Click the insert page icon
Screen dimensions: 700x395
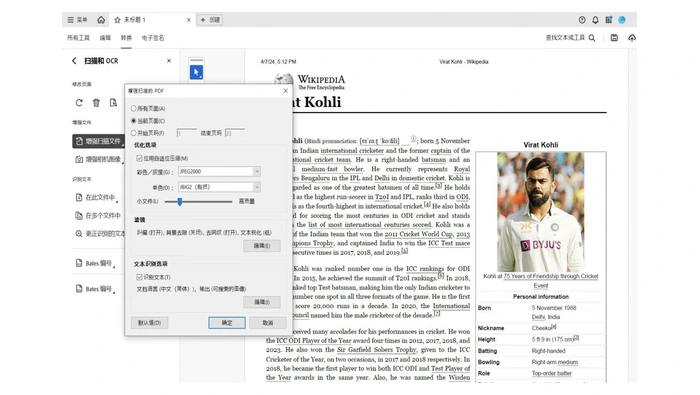[113, 103]
